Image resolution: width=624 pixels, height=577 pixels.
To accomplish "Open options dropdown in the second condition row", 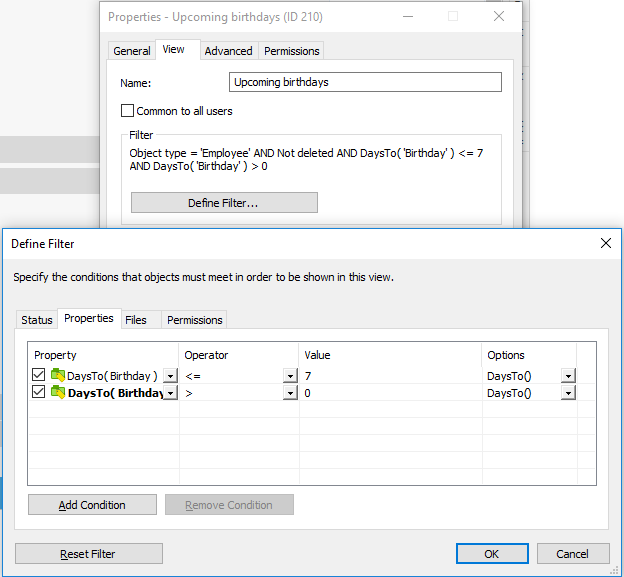I will pos(568,393).
